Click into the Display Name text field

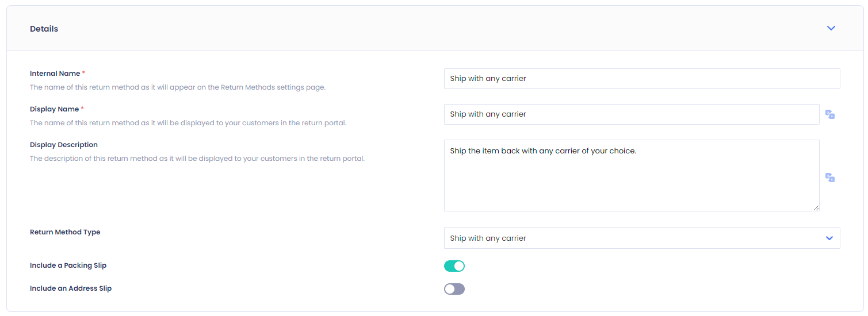(x=632, y=114)
